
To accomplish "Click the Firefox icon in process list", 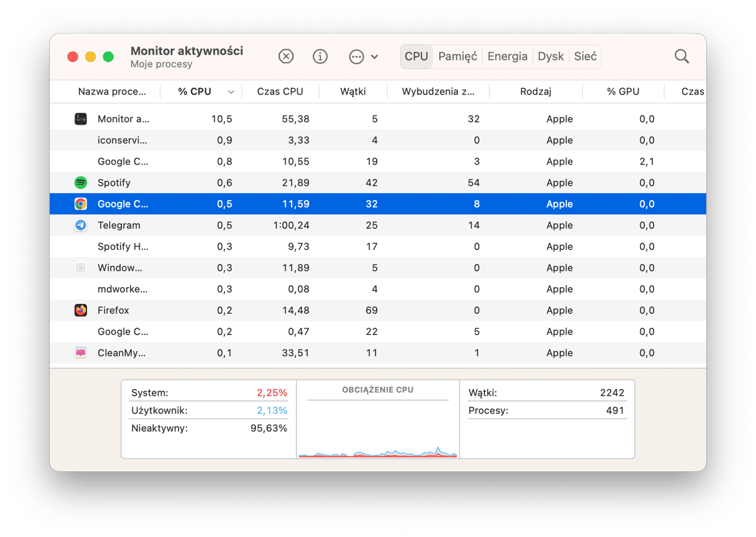I will (81, 310).
